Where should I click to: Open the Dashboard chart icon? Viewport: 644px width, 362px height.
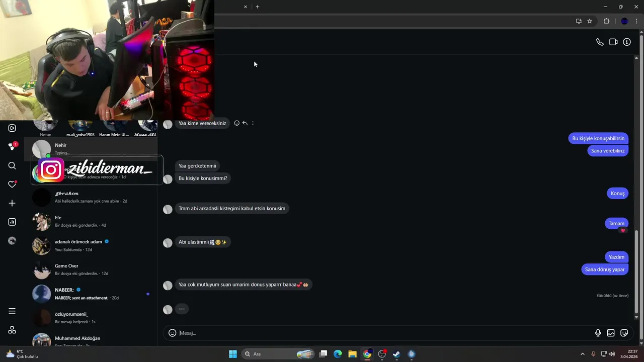point(12,222)
